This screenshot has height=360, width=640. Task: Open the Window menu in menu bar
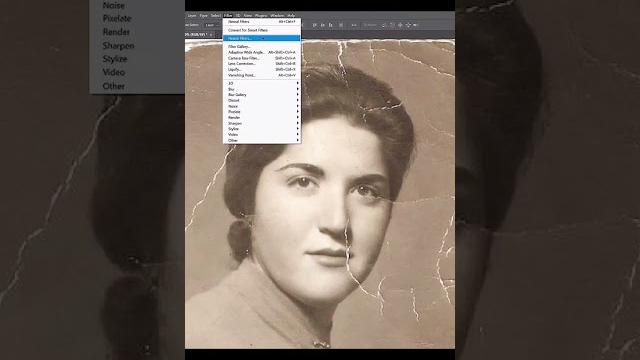(x=277, y=16)
